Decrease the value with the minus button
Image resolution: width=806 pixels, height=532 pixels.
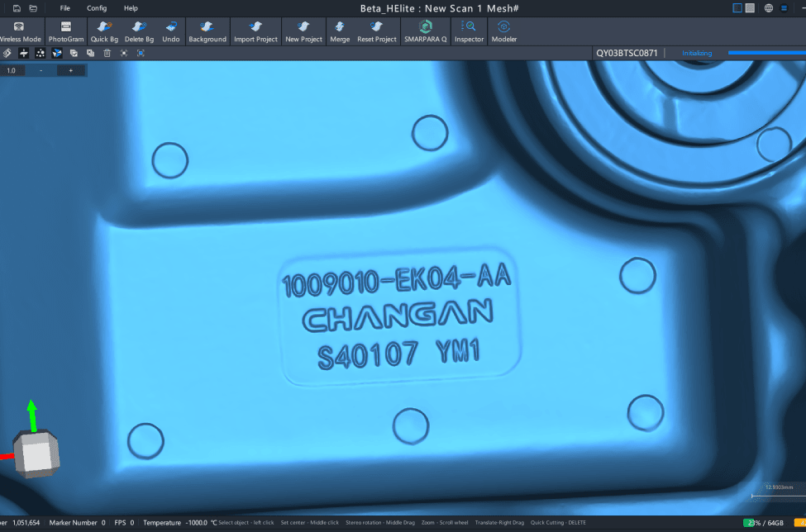click(x=41, y=70)
